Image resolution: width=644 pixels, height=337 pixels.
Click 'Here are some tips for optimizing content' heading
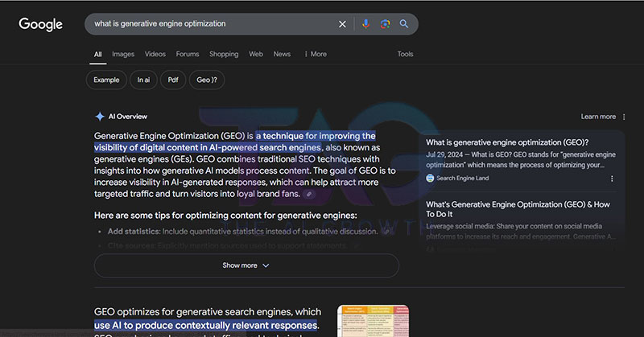225,216
